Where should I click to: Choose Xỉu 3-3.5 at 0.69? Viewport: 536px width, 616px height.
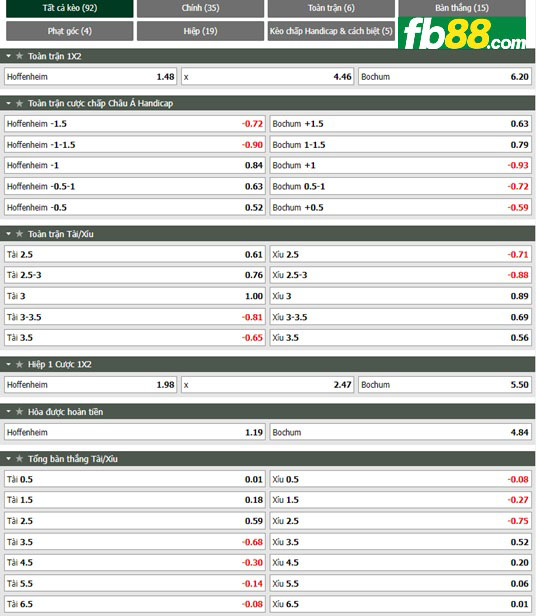[x=400, y=317]
